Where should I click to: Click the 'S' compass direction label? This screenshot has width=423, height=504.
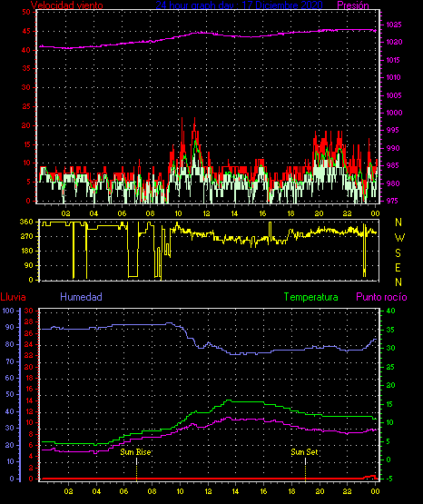click(398, 253)
